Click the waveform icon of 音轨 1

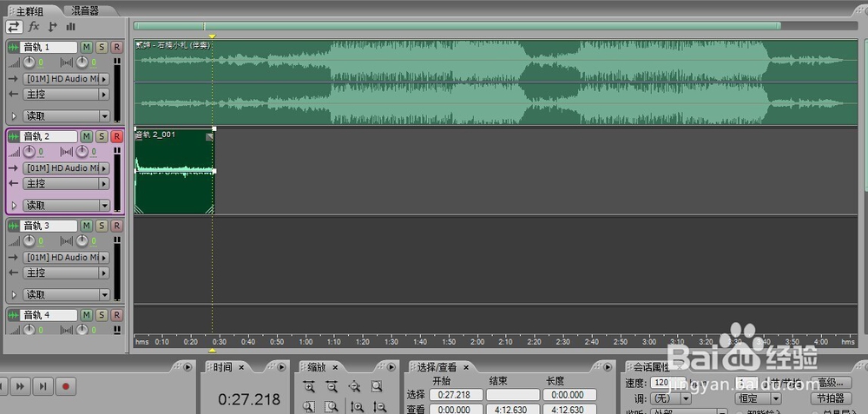13,48
